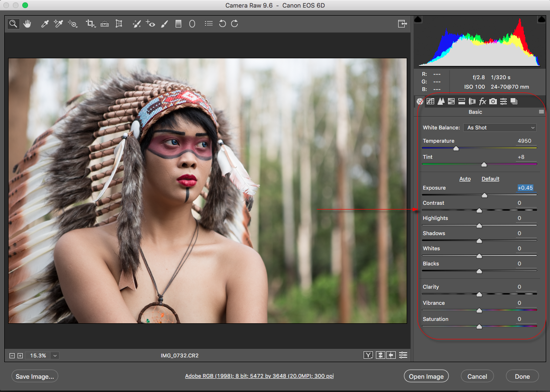
Task: Click the Temperature slider handle
Action: pos(456,148)
